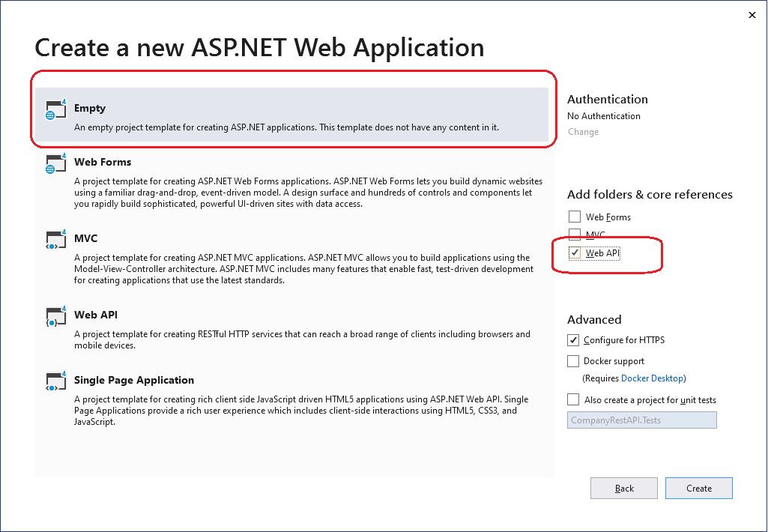Close the dialog with the X icon
Screen dimensions: 768x532
tap(752, 15)
